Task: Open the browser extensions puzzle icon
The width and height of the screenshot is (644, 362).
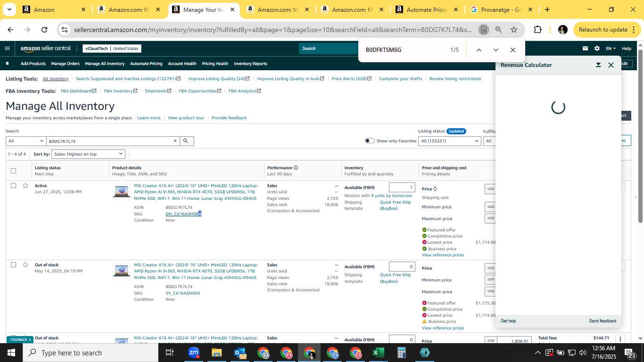Action: [x=537, y=30]
